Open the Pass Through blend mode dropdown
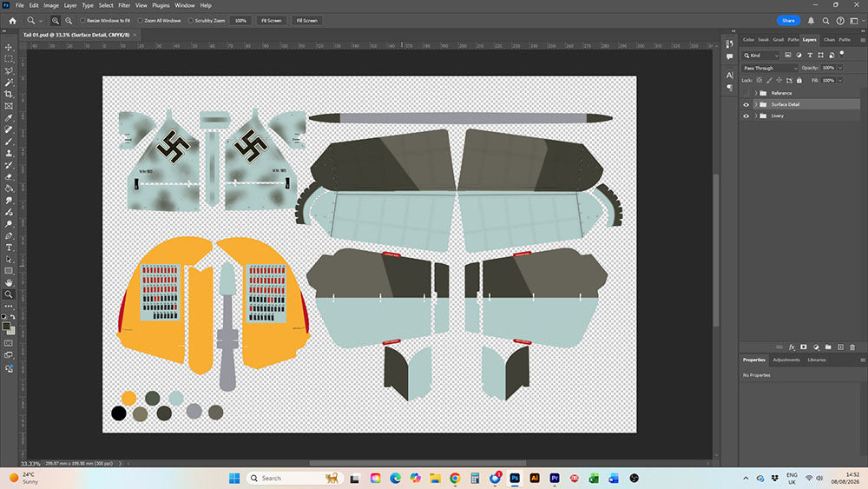The image size is (868, 489). pyautogui.click(x=770, y=68)
